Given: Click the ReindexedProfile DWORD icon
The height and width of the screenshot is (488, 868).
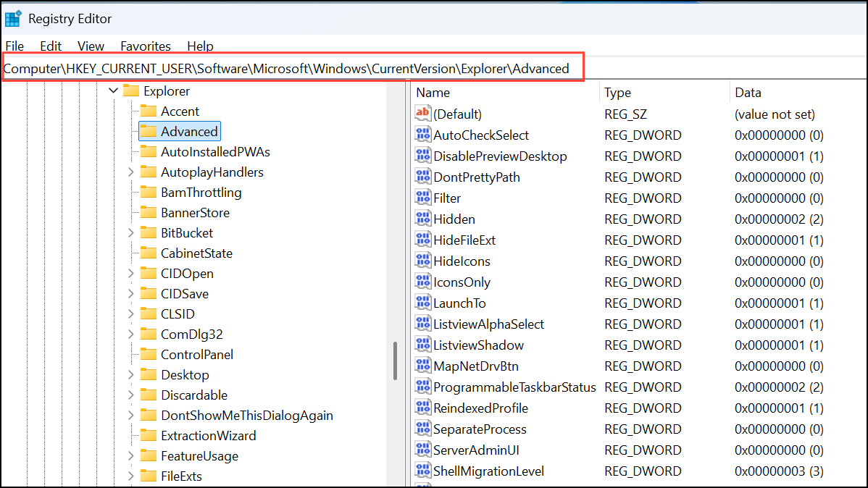Looking at the screenshot, I should [423, 408].
